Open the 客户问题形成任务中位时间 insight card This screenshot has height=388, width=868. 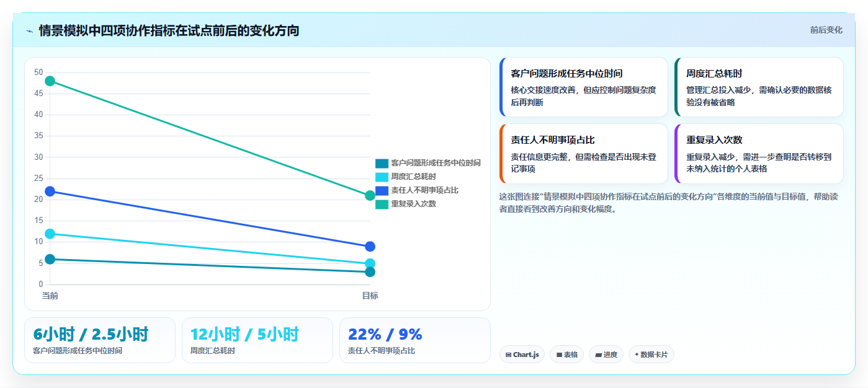pos(583,87)
